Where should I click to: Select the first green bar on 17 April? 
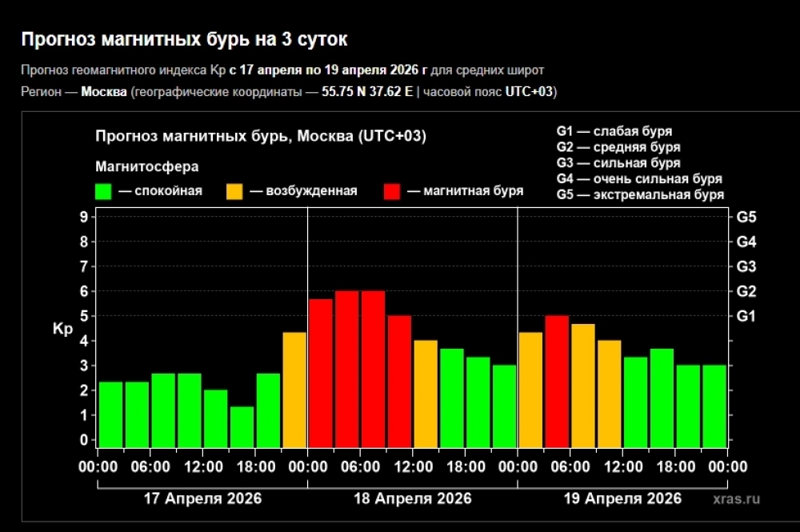[x=110, y=414]
